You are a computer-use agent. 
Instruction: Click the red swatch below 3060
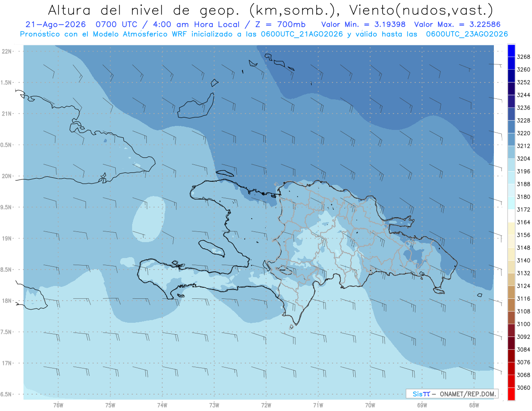tap(511, 394)
